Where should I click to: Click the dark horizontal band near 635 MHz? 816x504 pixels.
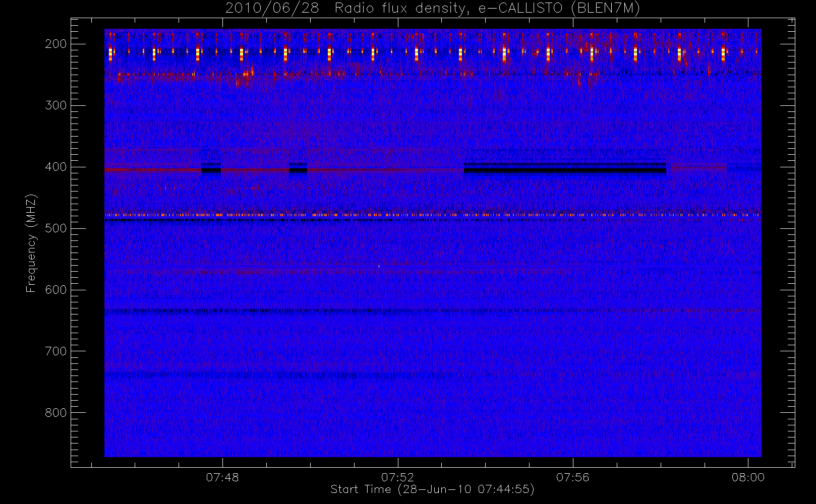click(x=433, y=311)
